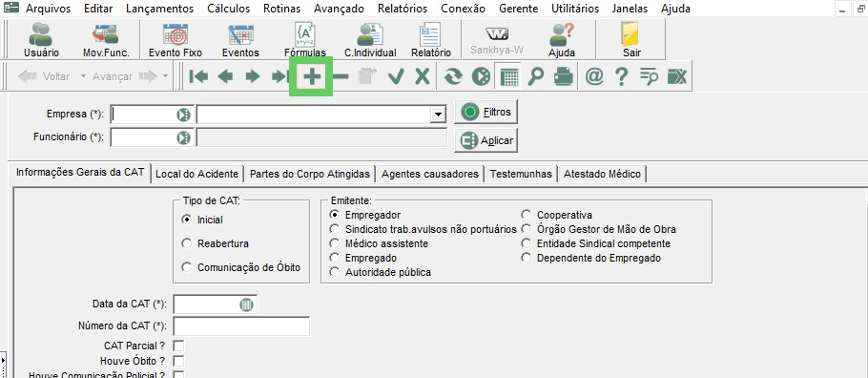Select Empregador as emitente
868x378 pixels.
pos(334,215)
